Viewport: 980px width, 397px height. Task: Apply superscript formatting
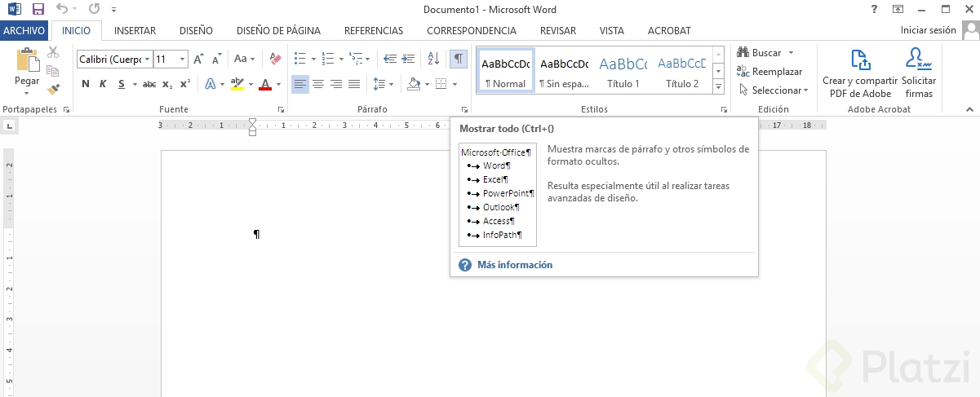click(x=185, y=84)
